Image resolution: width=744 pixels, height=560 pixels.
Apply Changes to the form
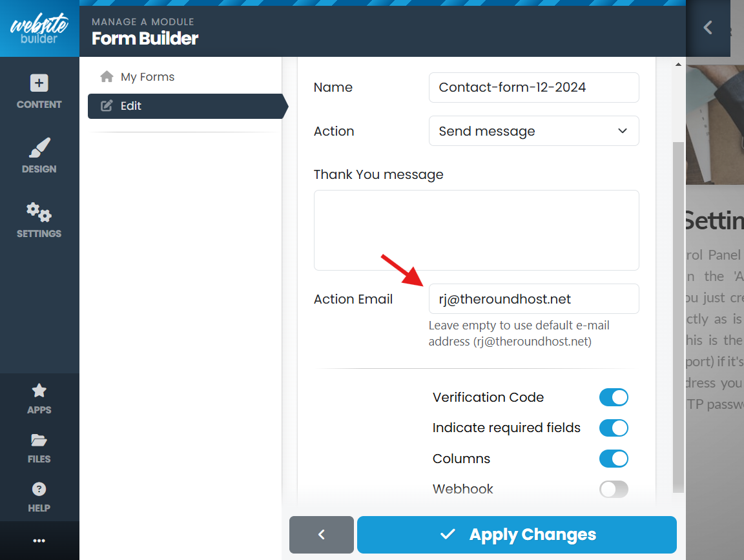pyautogui.click(x=517, y=534)
